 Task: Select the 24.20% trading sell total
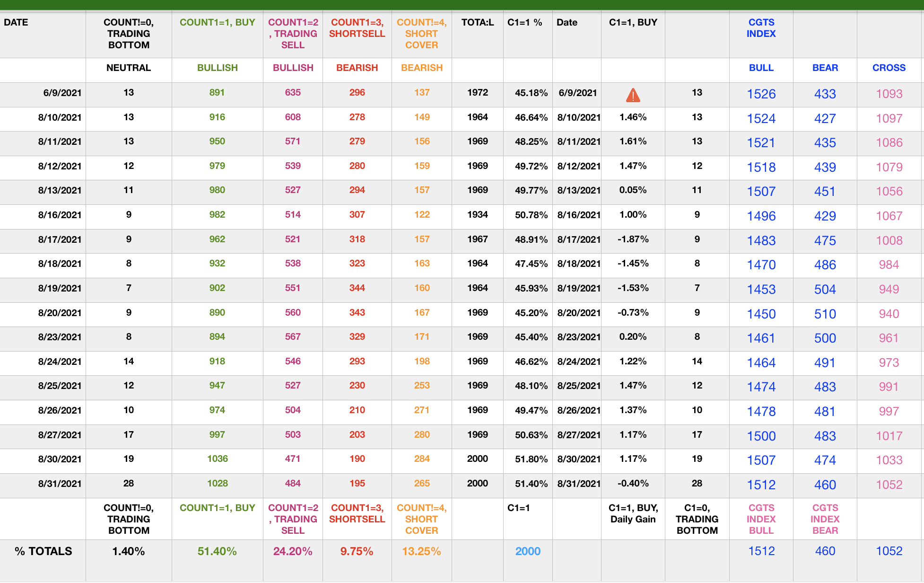point(293,551)
